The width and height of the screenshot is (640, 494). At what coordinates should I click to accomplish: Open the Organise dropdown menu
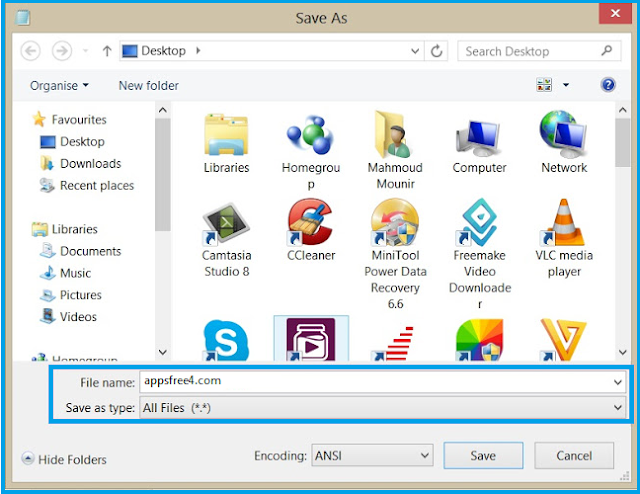click(59, 85)
